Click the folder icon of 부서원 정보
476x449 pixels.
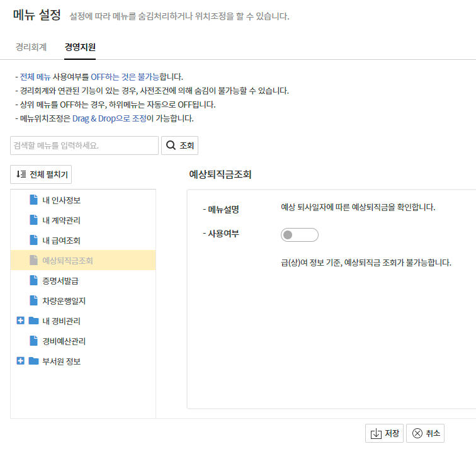[33, 361]
